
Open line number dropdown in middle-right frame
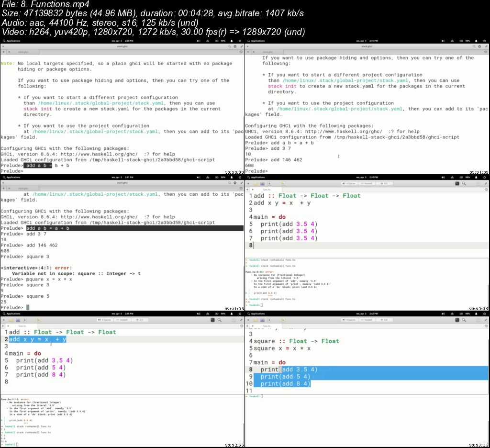[x=384, y=183]
